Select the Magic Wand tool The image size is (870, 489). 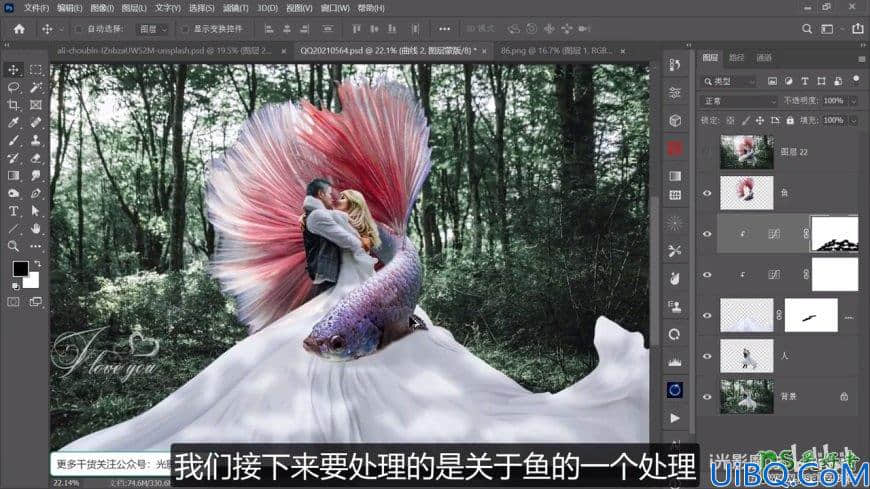[x=36, y=87]
